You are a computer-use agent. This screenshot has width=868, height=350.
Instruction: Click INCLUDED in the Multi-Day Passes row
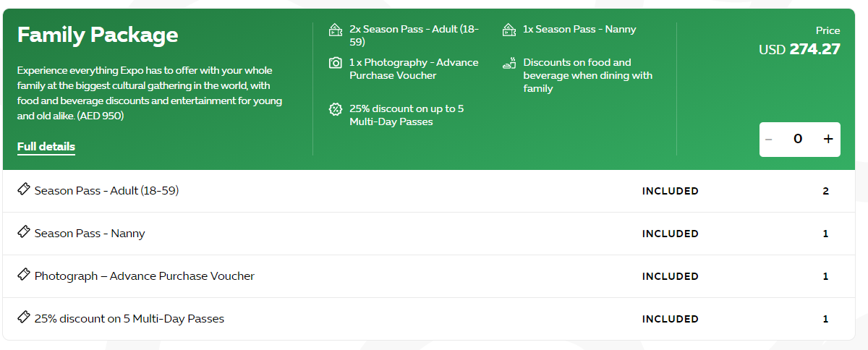671,319
